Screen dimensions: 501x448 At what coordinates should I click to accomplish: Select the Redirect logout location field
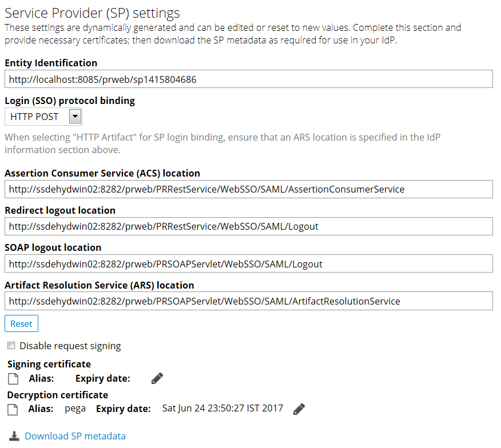tap(249, 226)
